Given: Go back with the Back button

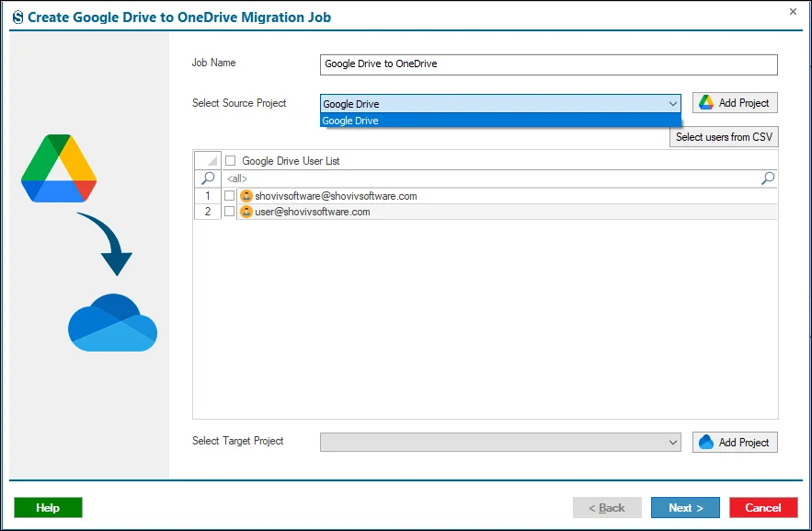Looking at the screenshot, I should pos(607,508).
